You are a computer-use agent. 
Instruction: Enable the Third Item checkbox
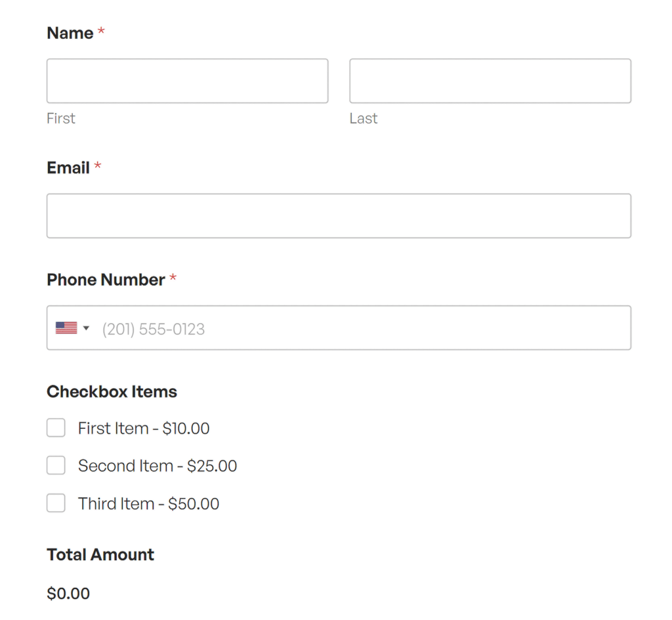point(56,504)
